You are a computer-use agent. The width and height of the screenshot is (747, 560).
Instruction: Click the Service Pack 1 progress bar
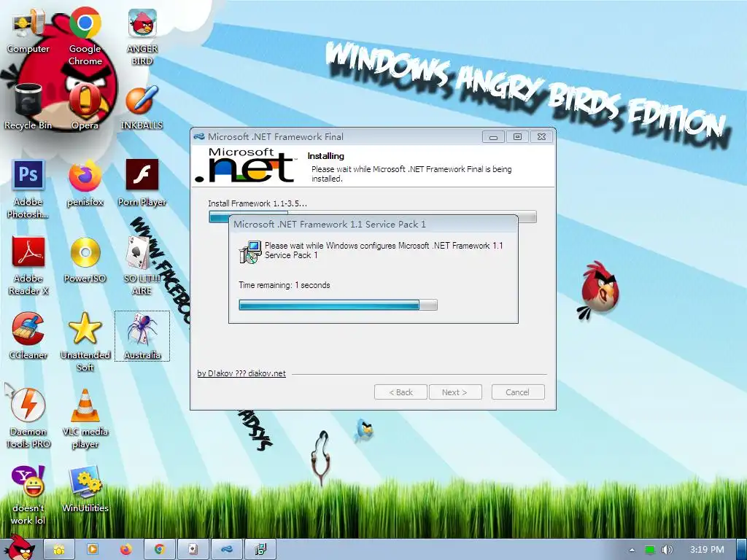338,306
